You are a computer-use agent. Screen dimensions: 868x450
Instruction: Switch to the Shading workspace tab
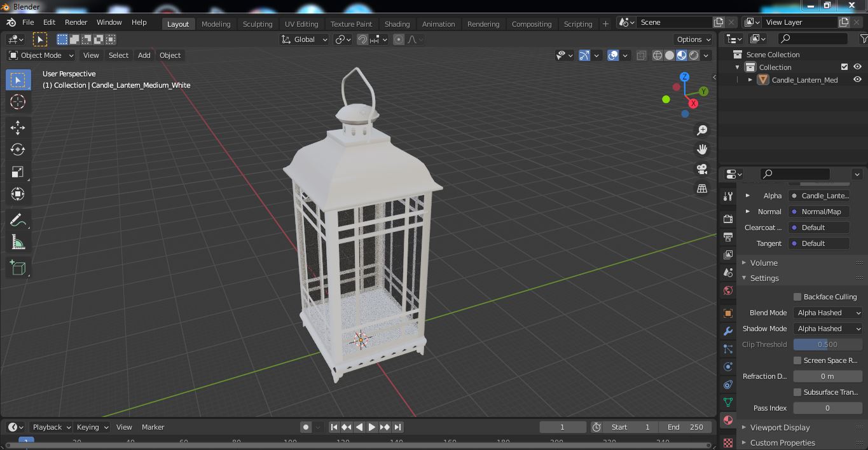[x=397, y=24]
